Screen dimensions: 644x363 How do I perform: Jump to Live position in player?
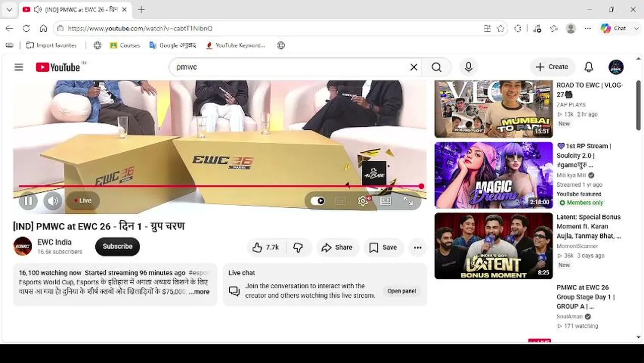83,201
